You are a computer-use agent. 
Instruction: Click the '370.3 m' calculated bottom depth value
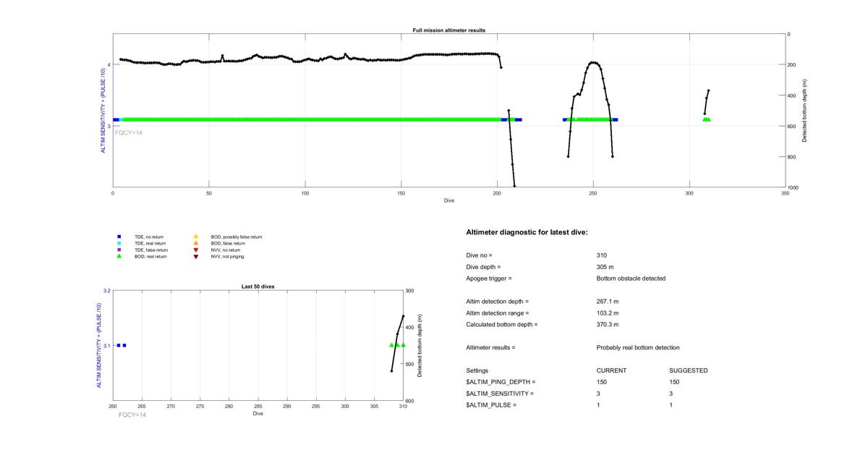608,325
